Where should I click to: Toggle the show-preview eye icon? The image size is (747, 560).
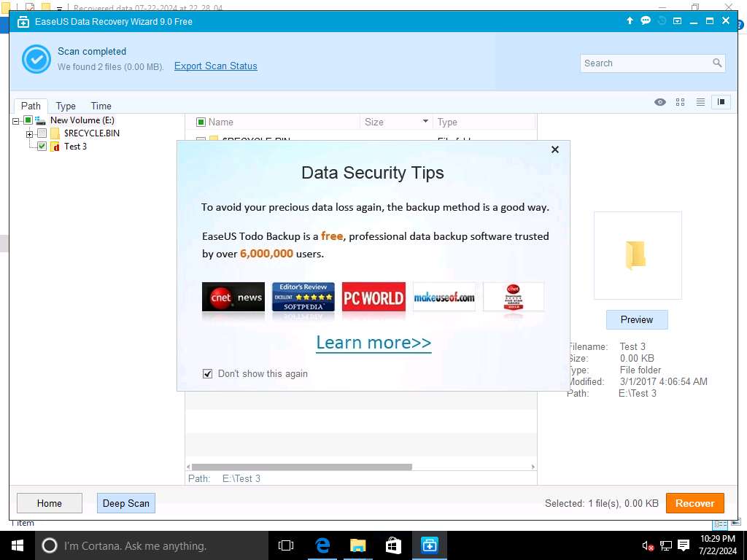pyautogui.click(x=659, y=102)
